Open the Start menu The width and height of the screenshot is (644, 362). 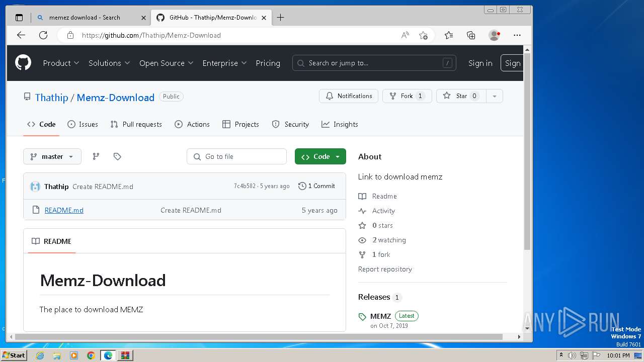(x=14, y=355)
